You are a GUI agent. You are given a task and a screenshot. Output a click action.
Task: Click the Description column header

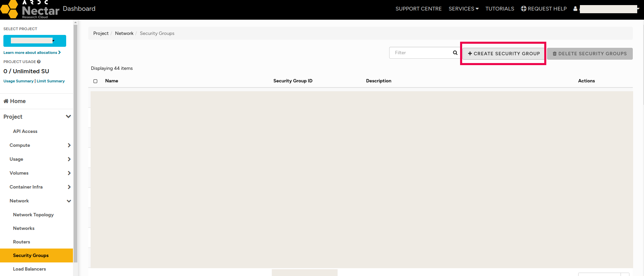point(379,81)
